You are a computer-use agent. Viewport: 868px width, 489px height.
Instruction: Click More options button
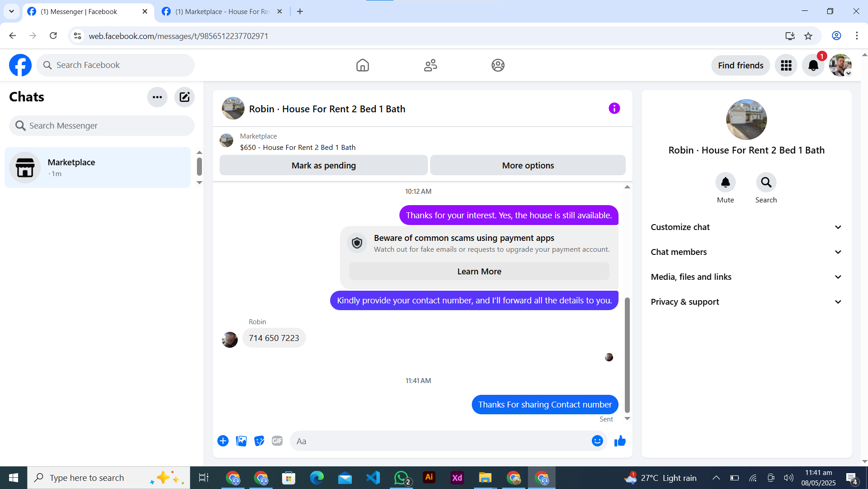coord(528,165)
